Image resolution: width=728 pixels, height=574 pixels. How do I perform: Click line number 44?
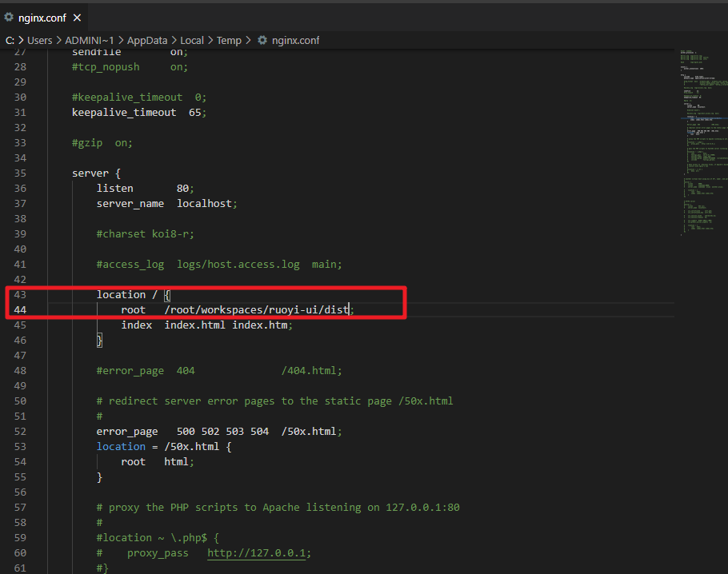[20, 309]
